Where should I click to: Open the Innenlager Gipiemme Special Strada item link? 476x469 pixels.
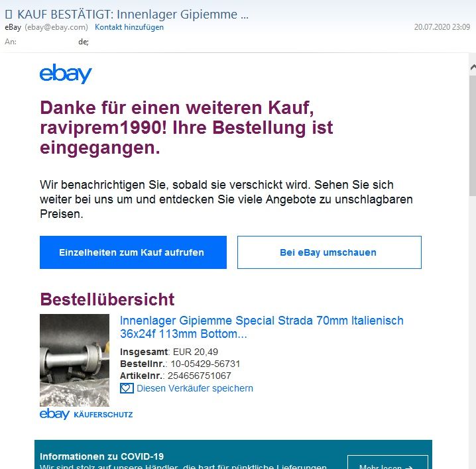(x=262, y=327)
